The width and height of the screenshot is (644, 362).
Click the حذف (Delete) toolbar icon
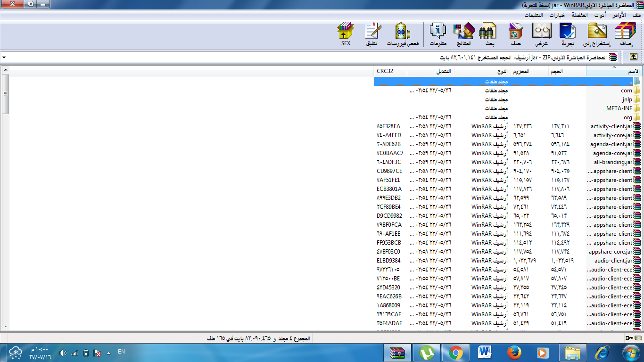516,34
